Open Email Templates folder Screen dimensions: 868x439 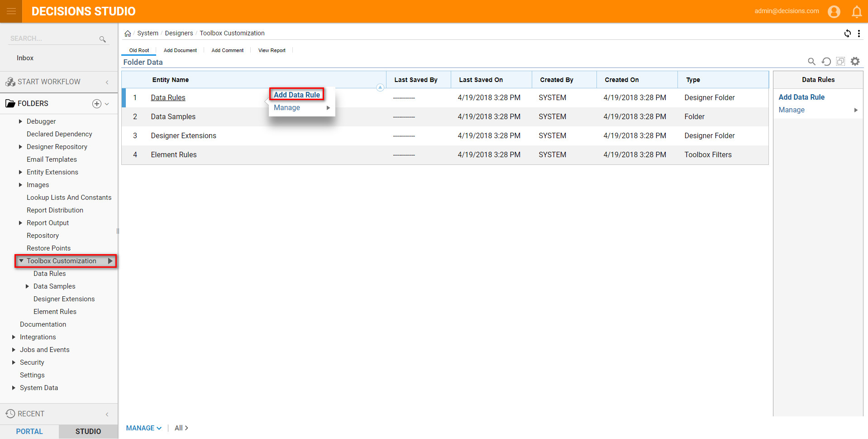(52, 159)
